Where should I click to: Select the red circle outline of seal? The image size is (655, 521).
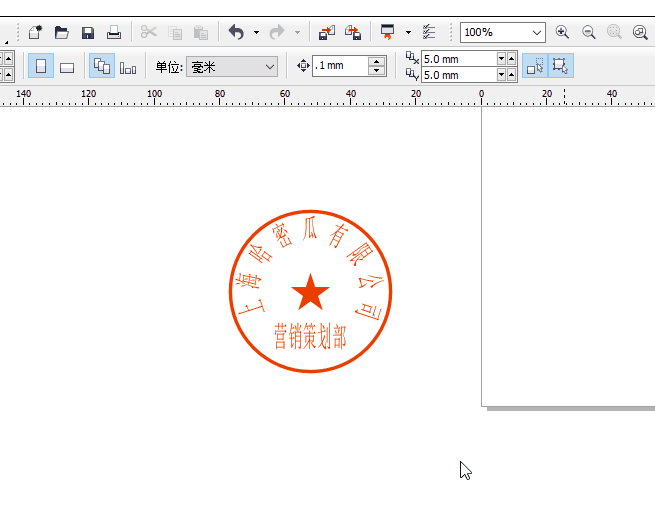[310, 212]
